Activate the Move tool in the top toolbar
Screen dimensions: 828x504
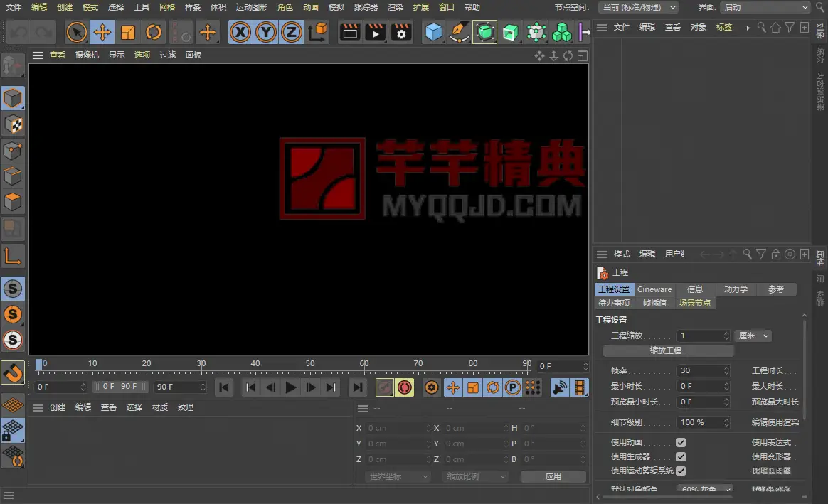coord(102,32)
